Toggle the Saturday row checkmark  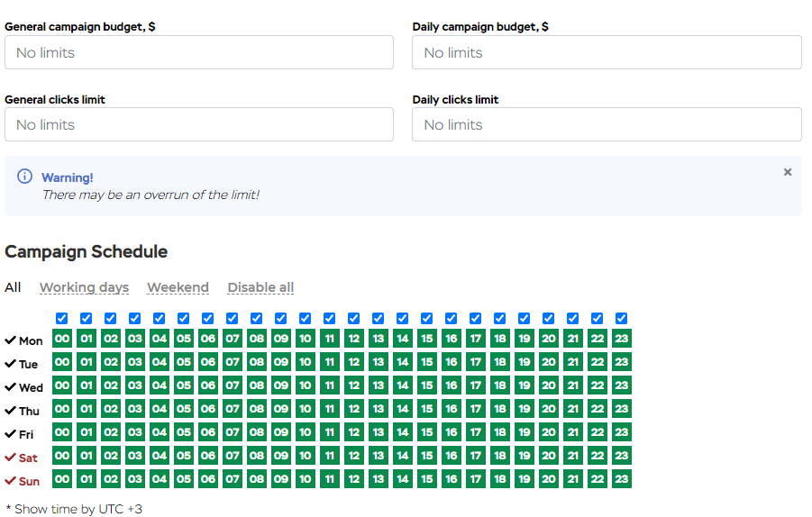[x=11, y=458]
